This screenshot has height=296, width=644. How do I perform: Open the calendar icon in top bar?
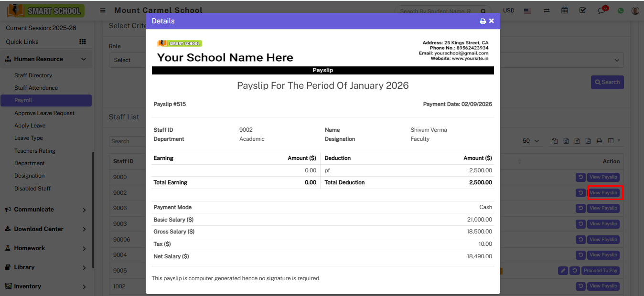pyautogui.click(x=564, y=10)
